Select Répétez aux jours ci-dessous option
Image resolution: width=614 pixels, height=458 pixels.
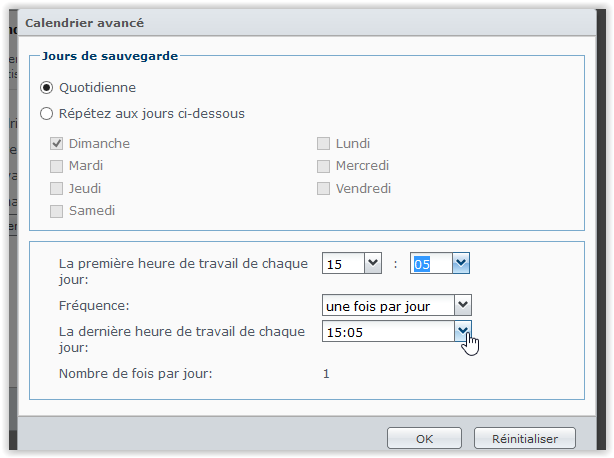pos(46,113)
